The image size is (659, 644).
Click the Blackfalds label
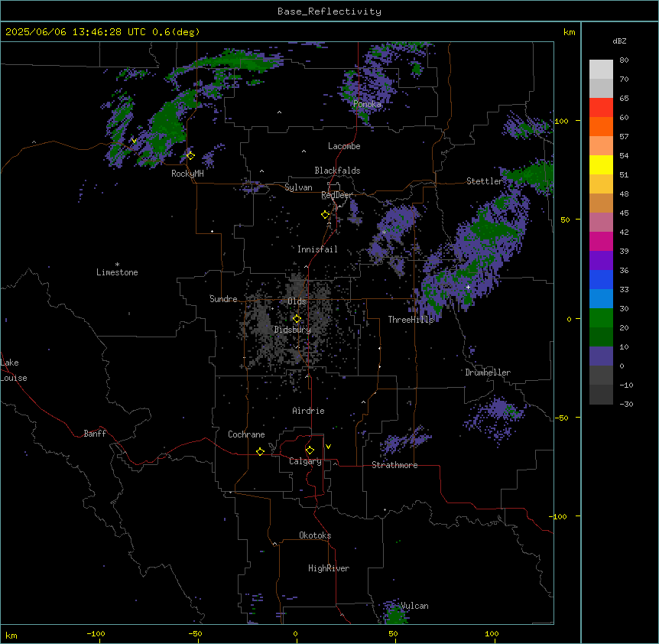click(x=337, y=171)
